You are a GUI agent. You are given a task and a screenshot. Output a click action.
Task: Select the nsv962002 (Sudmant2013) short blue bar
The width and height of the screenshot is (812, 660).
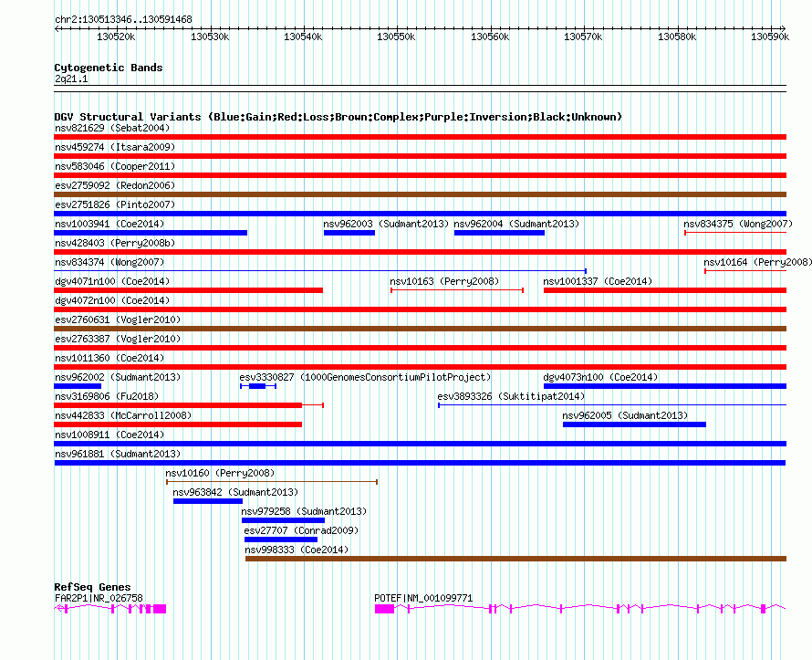click(x=78, y=386)
